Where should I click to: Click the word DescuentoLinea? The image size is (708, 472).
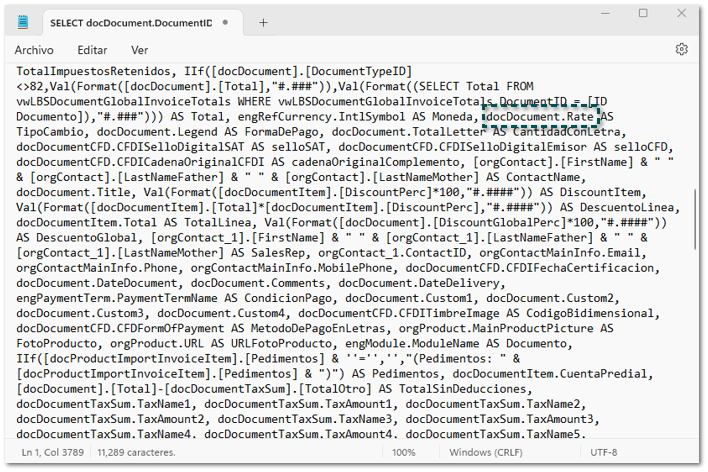(x=627, y=207)
